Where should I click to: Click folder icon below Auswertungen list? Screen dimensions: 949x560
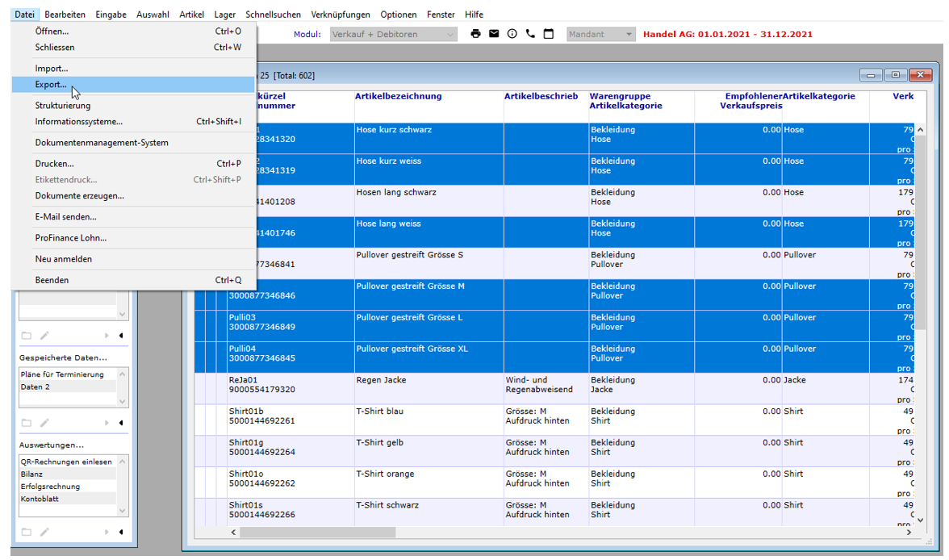point(26,532)
